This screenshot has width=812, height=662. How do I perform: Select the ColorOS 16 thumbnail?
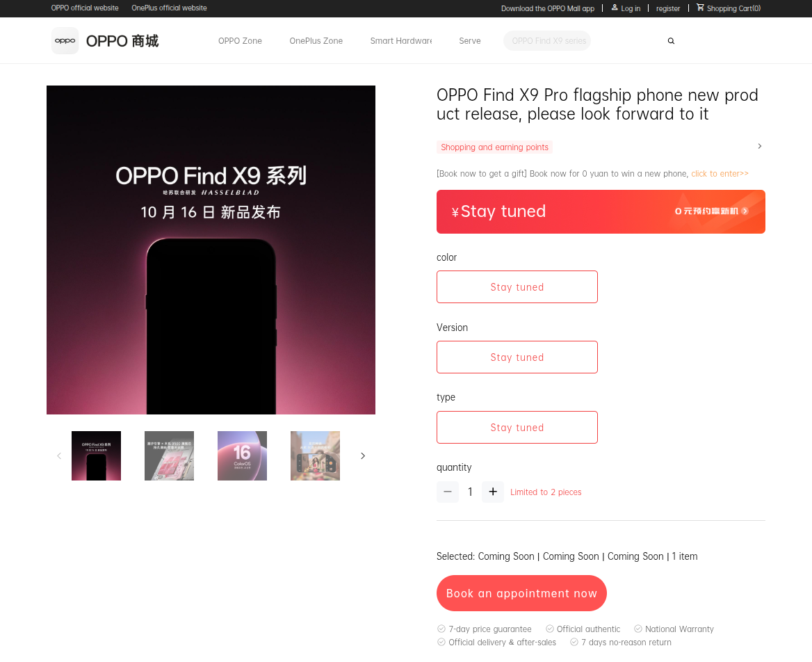coord(242,456)
